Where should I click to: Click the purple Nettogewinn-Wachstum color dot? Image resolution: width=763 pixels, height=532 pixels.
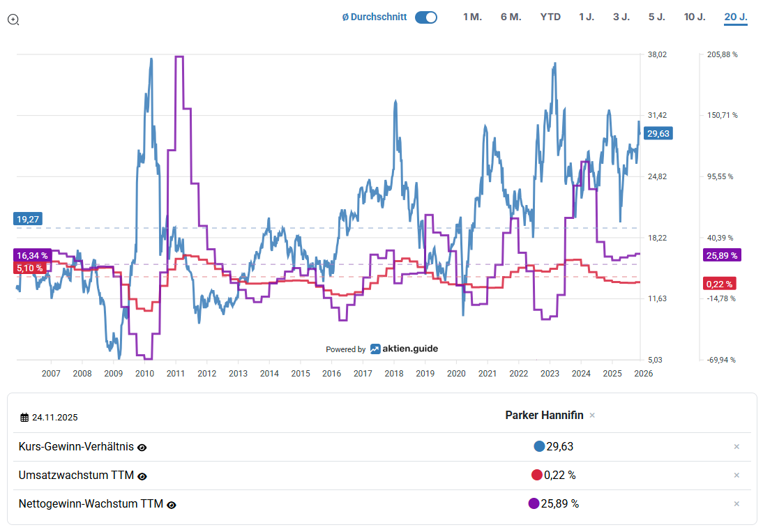click(534, 504)
